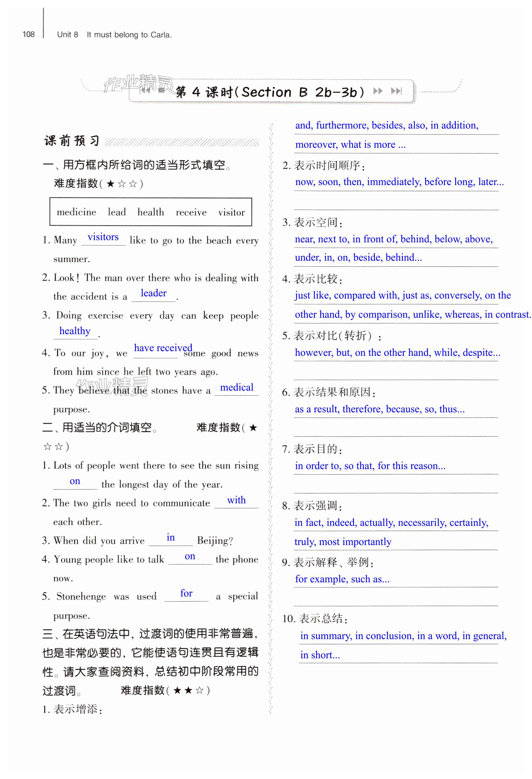Click the blank filled with visitors

point(103,238)
